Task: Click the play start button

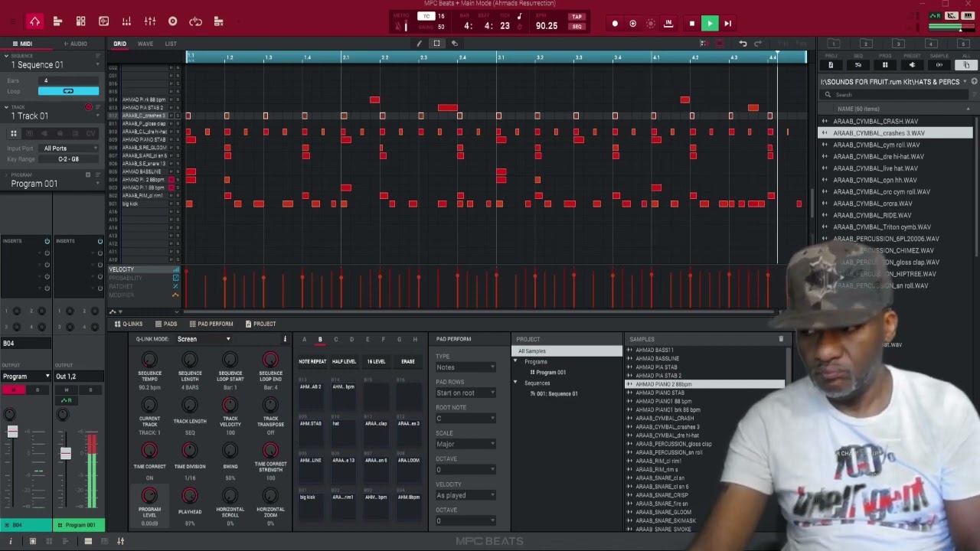Action: click(x=728, y=24)
